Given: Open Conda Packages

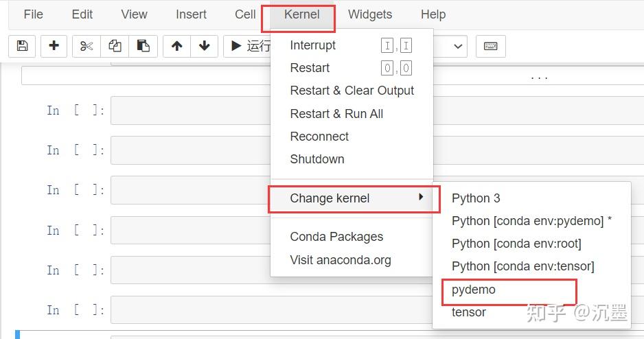Looking at the screenshot, I should (336, 237).
